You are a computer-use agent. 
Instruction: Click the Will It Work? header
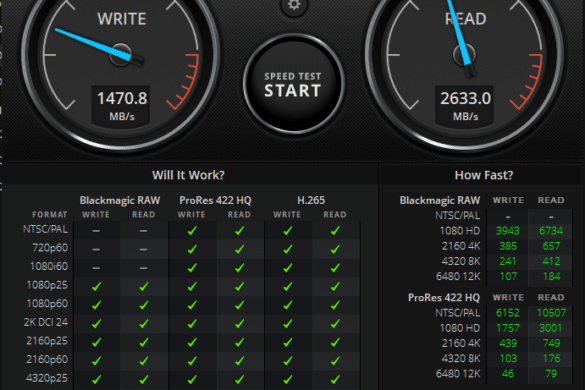pos(188,175)
